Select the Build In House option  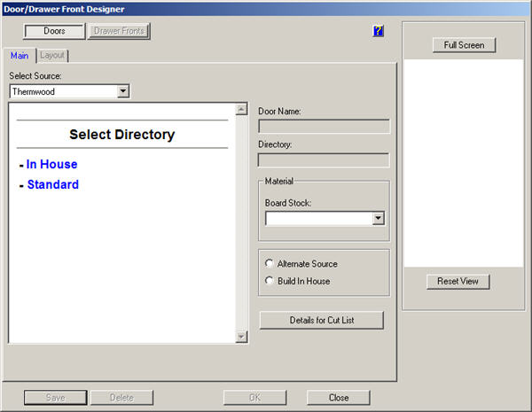pos(270,281)
